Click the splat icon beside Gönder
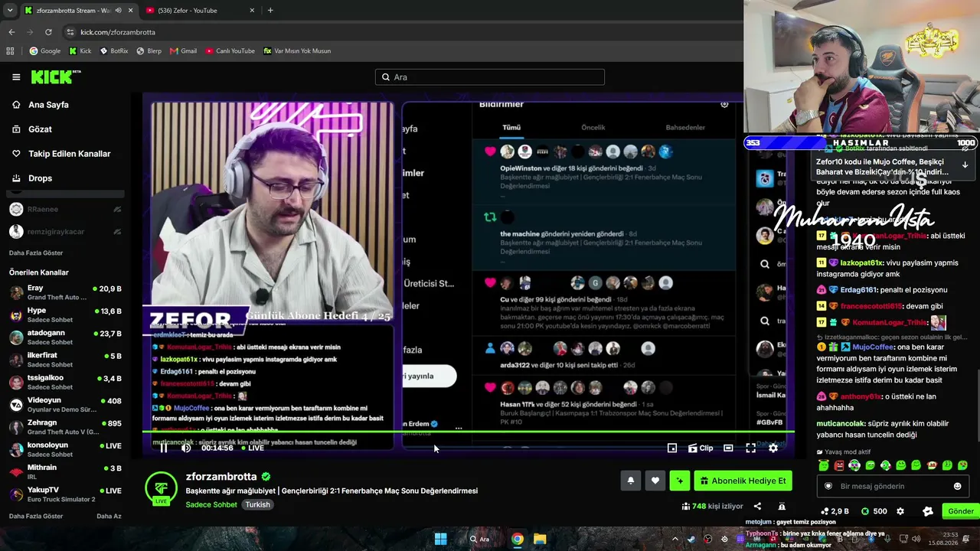 [x=928, y=511]
